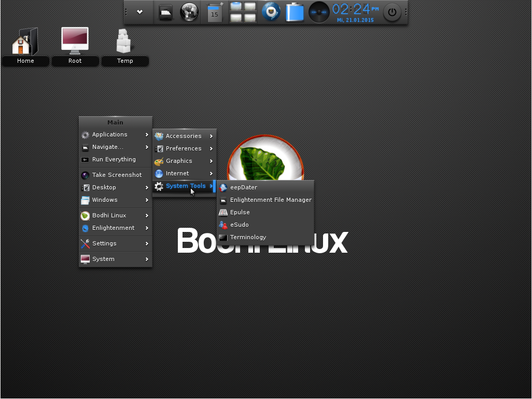Image resolution: width=532 pixels, height=399 pixels.
Task: Click the network connection globe icon
Action: coord(271,11)
